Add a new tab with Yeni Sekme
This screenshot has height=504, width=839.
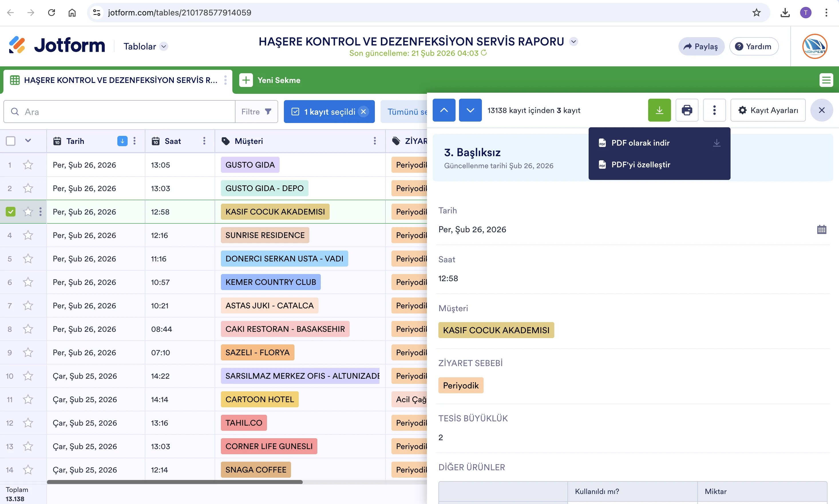pos(270,80)
